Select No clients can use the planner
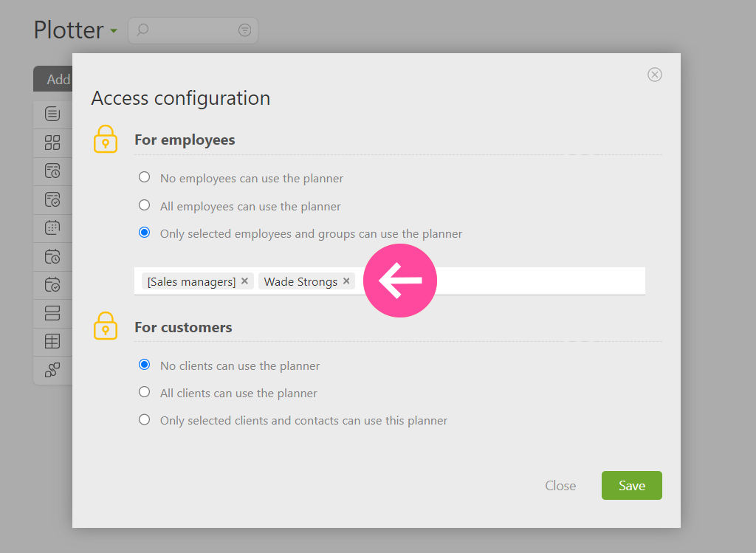Viewport: 756px width, 553px height. [144, 365]
